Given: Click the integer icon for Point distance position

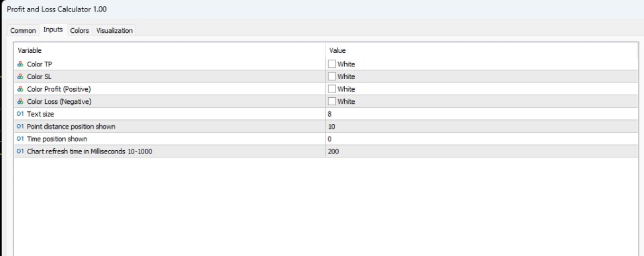Looking at the screenshot, I should tap(20, 127).
